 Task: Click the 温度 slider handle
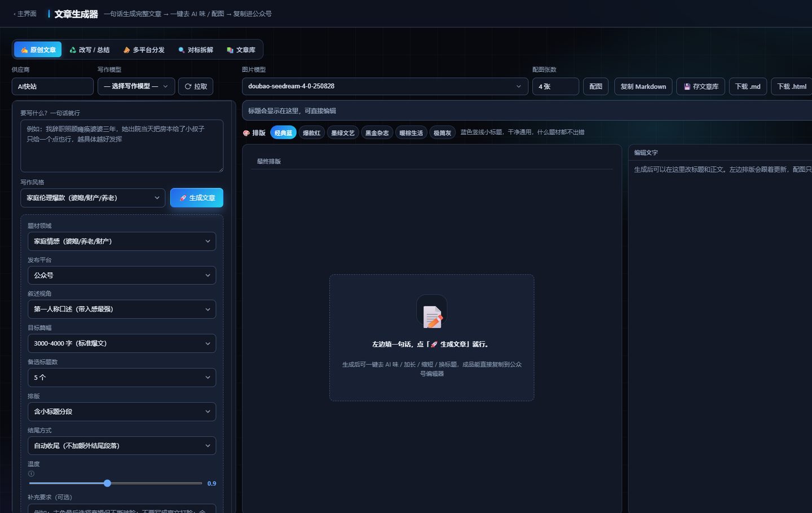107,483
